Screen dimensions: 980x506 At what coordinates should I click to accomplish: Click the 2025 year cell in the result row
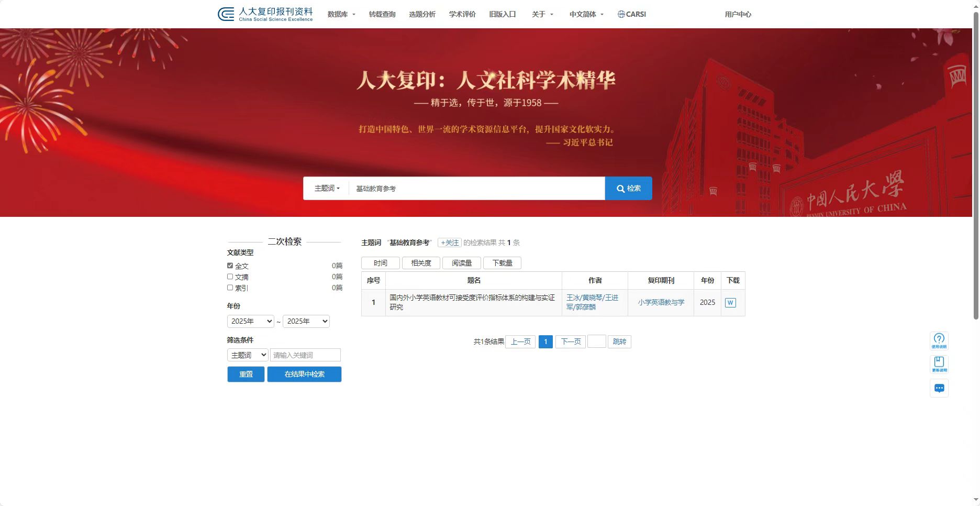point(707,302)
